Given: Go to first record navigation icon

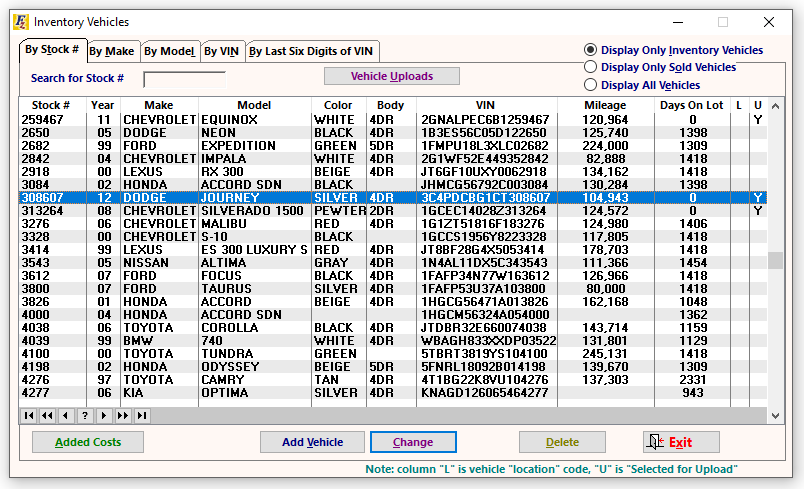Looking at the screenshot, I should [29, 416].
